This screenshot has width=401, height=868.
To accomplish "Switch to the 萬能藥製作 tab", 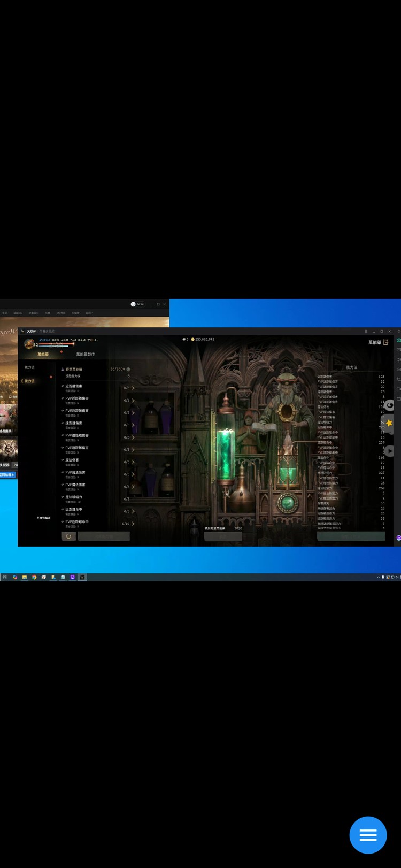I will pyautogui.click(x=85, y=354).
